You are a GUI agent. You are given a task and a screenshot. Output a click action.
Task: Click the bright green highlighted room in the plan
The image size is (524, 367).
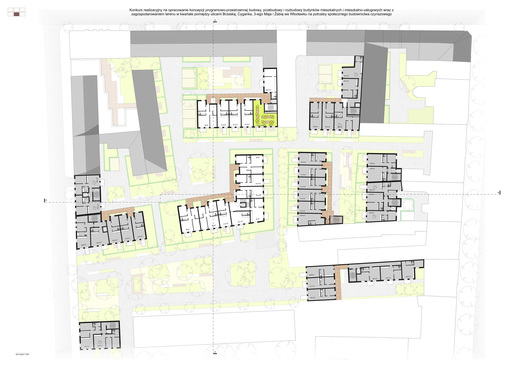point(265,115)
